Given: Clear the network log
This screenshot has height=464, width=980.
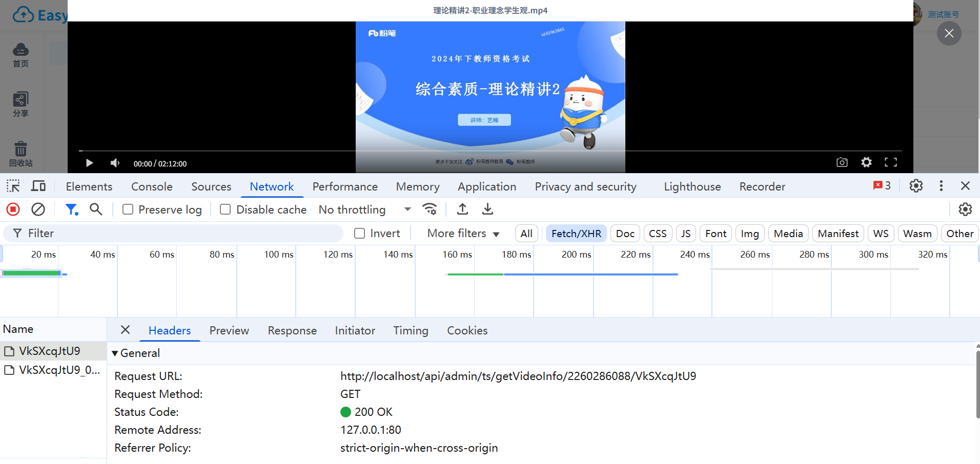Looking at the screenshot, I should pos(38,209).
